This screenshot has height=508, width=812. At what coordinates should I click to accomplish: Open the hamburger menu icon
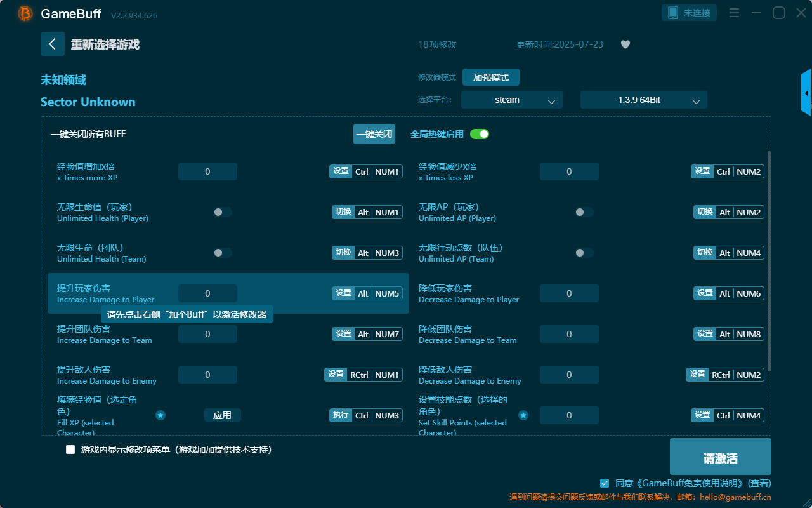click(734, 12)
